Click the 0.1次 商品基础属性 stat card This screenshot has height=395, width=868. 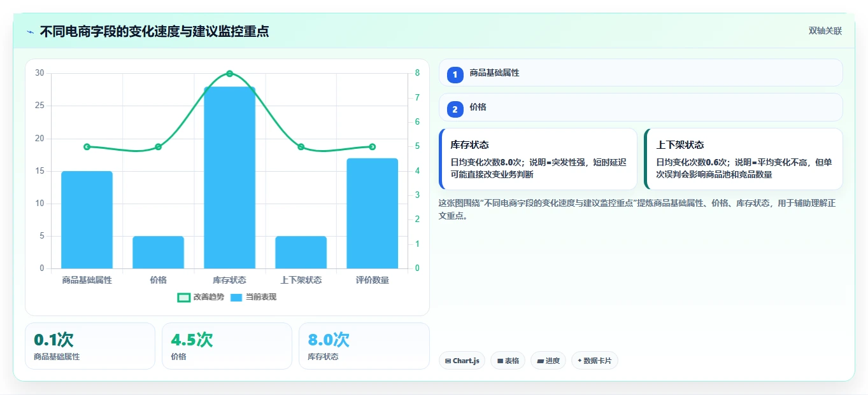coord(90,346)
